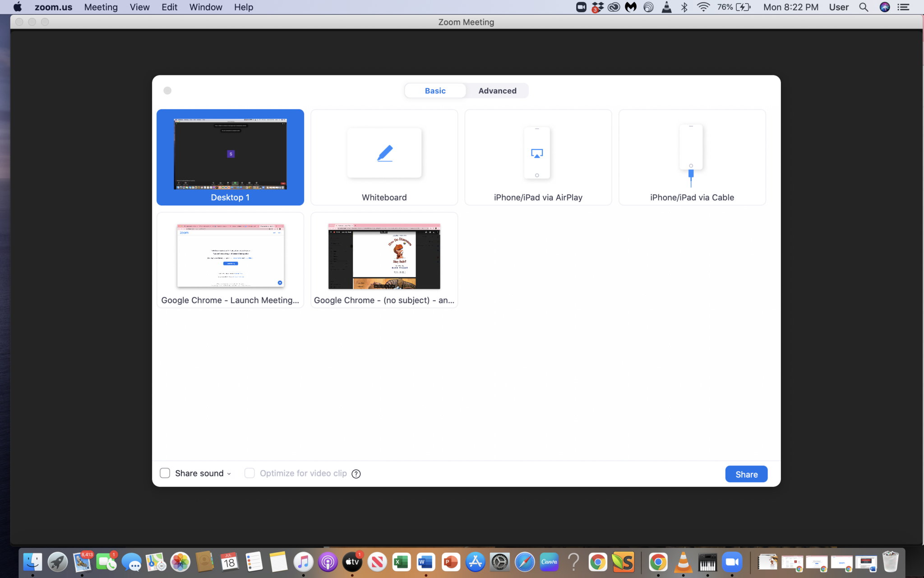Click the blue Share button
Viewport: 924px width, 578px height.
click(x=746, y=474)
